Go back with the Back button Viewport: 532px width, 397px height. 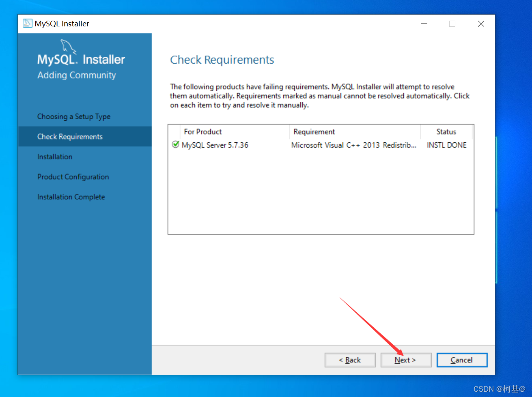pos(350,360)
